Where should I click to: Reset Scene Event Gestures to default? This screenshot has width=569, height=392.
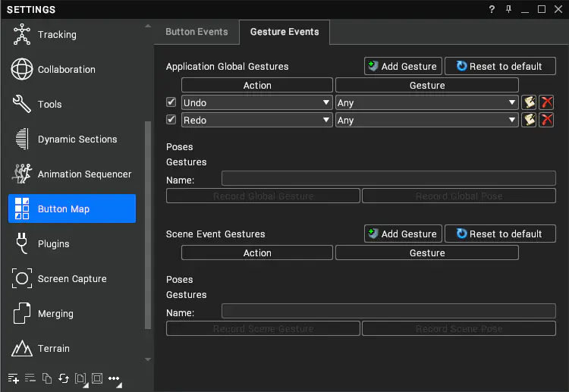pyautogui.click(x=500, y=234)
